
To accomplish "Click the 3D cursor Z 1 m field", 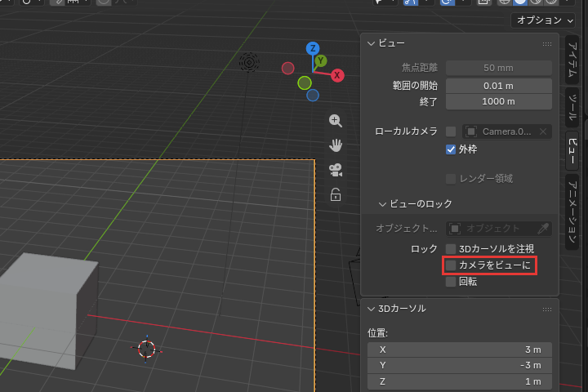I will tap(459, 381).
